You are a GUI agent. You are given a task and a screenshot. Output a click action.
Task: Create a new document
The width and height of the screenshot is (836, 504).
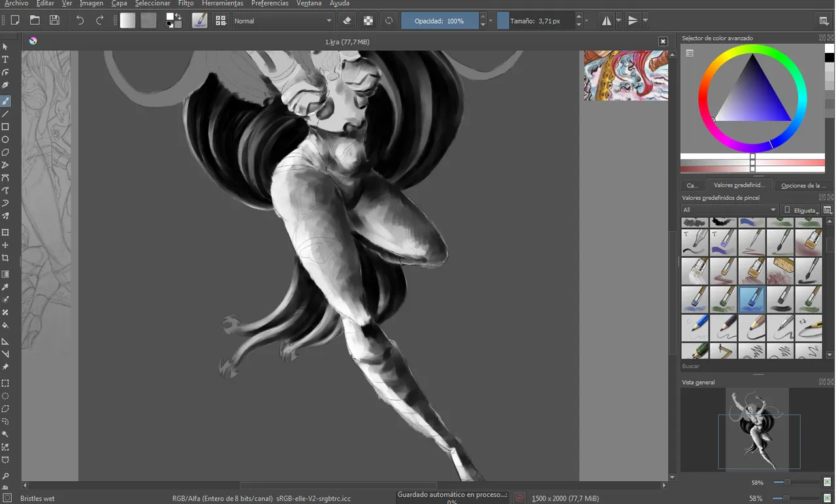coord(14,20)
